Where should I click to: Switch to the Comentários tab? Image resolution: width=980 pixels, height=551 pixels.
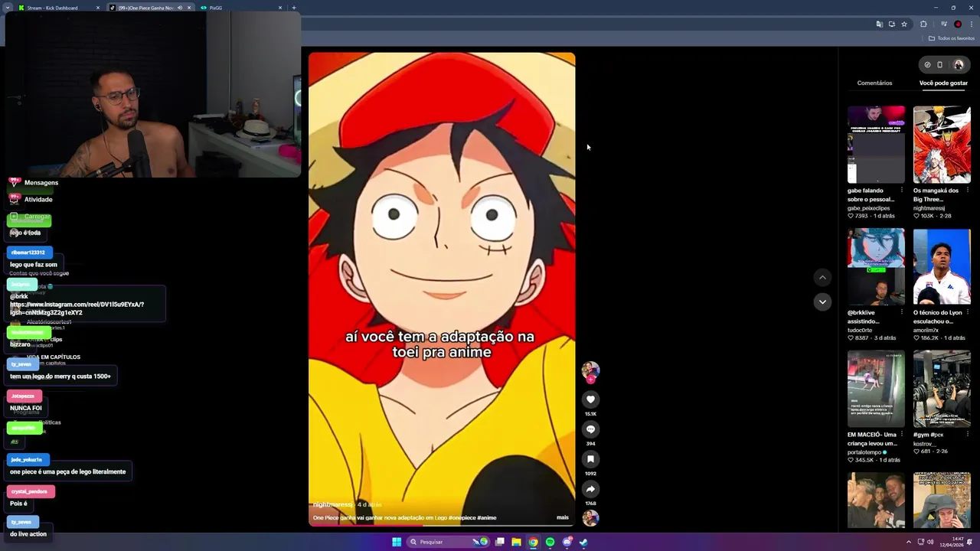(x=874, y=83)
